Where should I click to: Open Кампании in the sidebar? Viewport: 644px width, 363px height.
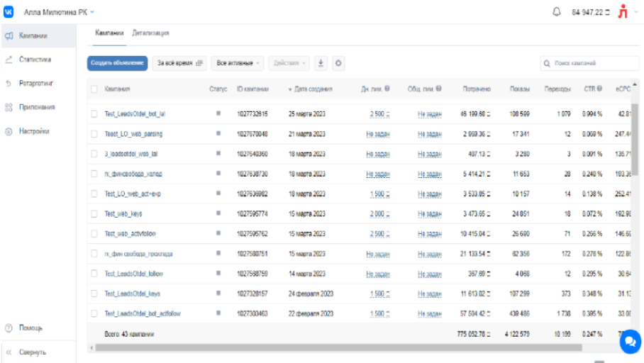coord(38,35)
